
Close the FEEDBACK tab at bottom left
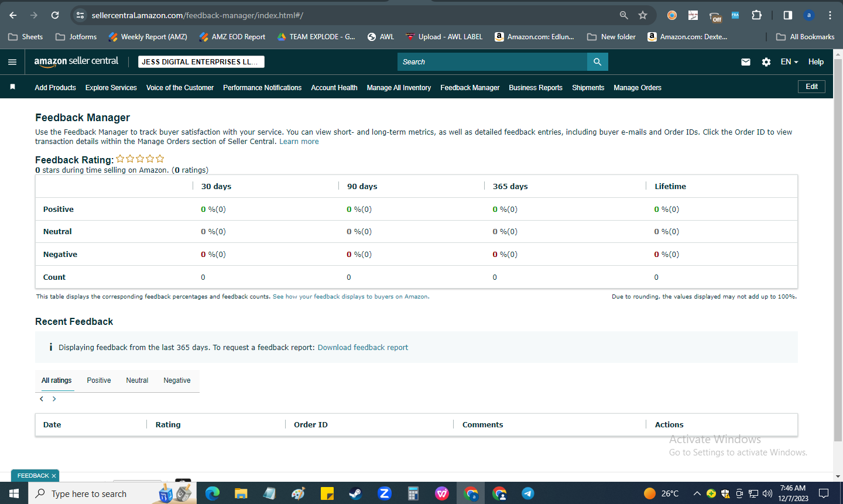[54, 476]
